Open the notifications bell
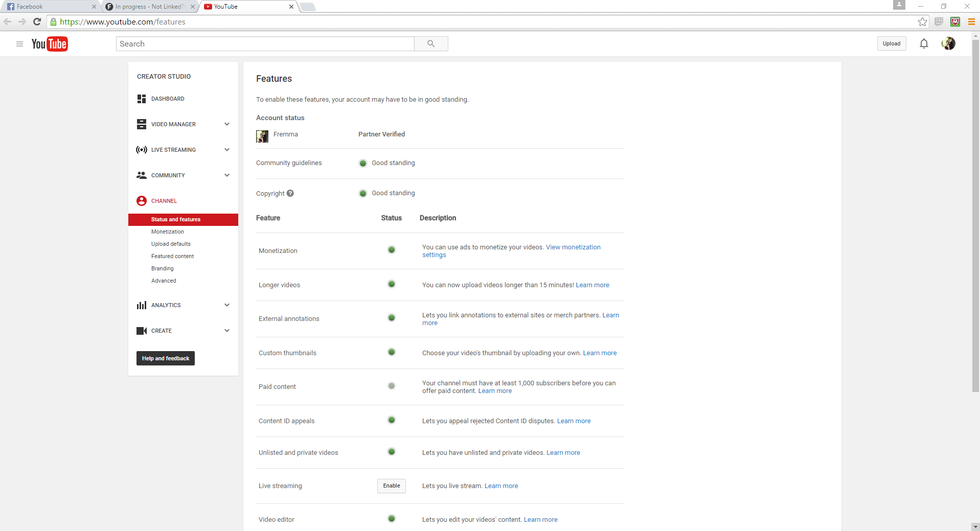 coord(924,44)
